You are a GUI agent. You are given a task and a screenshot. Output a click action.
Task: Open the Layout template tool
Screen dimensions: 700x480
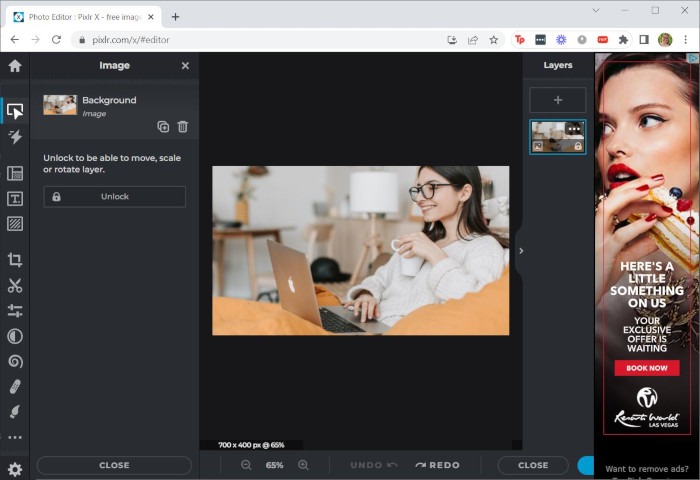click(15, 173)
